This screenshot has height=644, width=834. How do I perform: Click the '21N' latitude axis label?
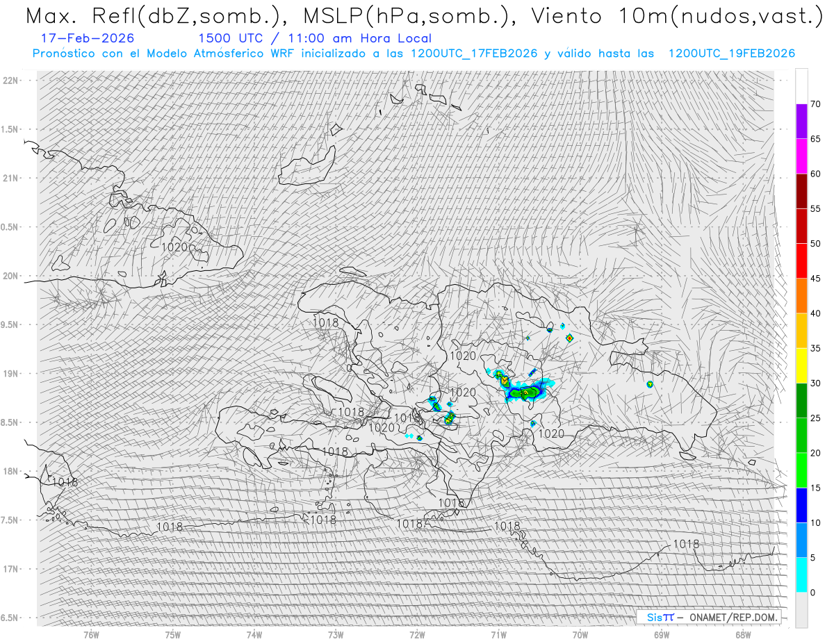[11, 178]
